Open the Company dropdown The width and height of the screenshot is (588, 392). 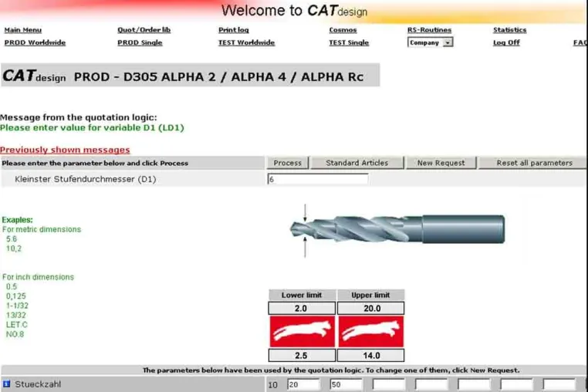coord(430,42)
